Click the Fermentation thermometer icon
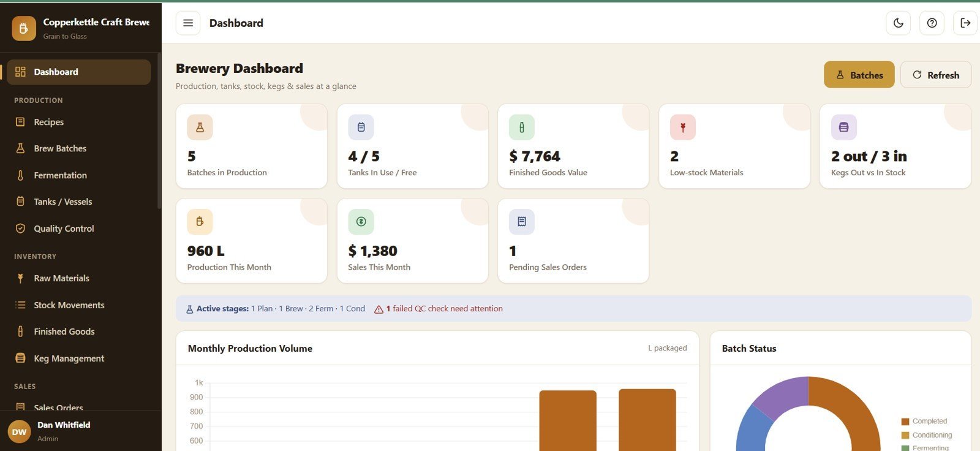Screen dimensions: 980x451 (20, 175)
